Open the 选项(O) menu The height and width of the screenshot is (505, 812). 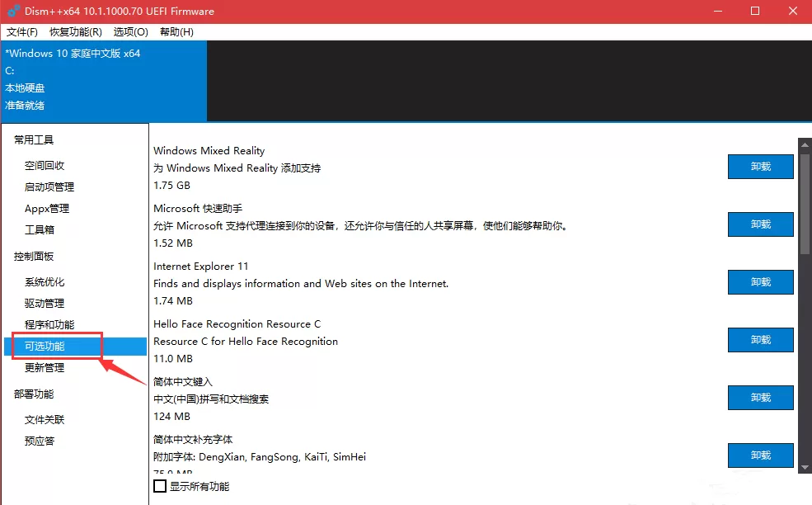tap(130, 32)
